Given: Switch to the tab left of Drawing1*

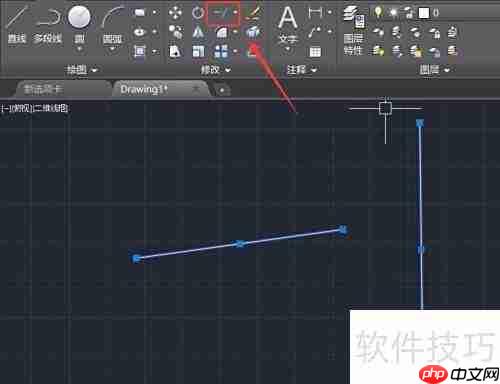Looking at the screenshot, I should pyautogui.click(x=62, y=89).
